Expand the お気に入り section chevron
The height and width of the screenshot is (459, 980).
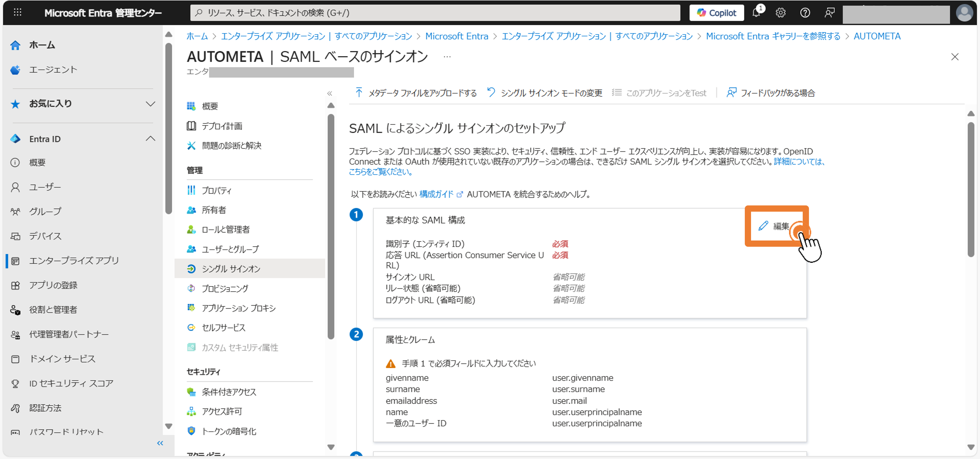point(151,104)
